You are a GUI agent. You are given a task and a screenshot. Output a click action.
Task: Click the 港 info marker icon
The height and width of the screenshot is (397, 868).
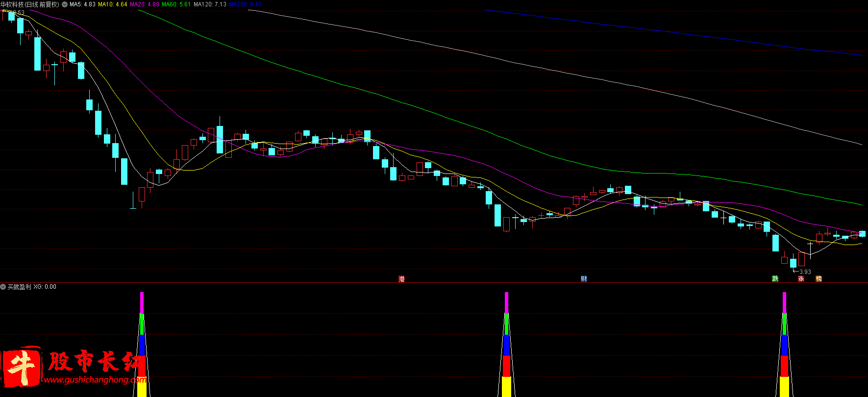tap(402, 279)
